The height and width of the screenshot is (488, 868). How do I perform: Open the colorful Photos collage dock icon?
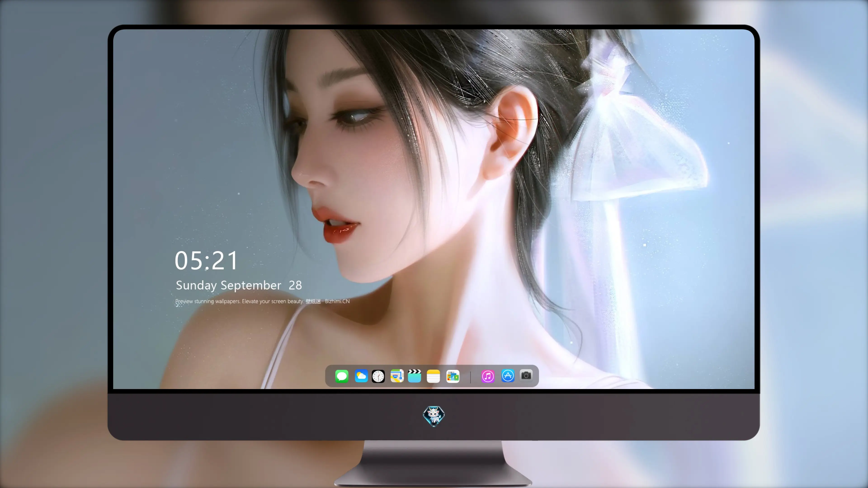(453, 376)
